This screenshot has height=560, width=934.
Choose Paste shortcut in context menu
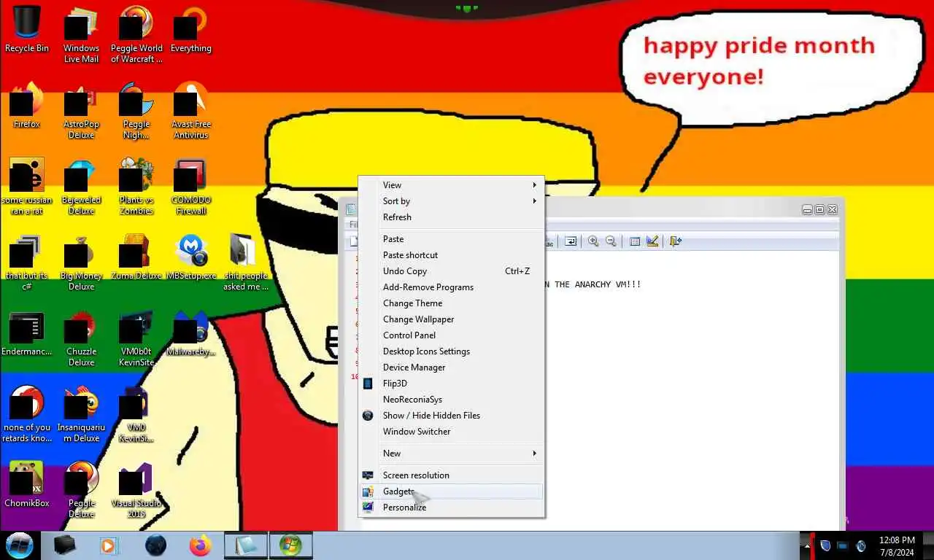(452, 255)
